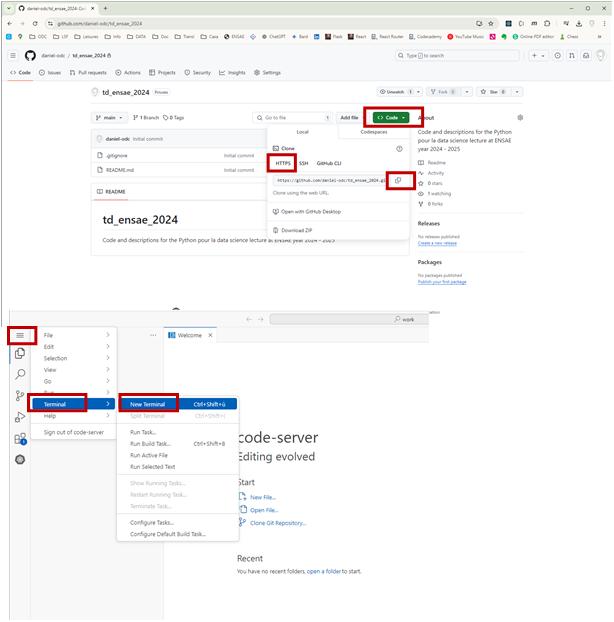Open the Chrome three-dot menu

tap(604, 23)
